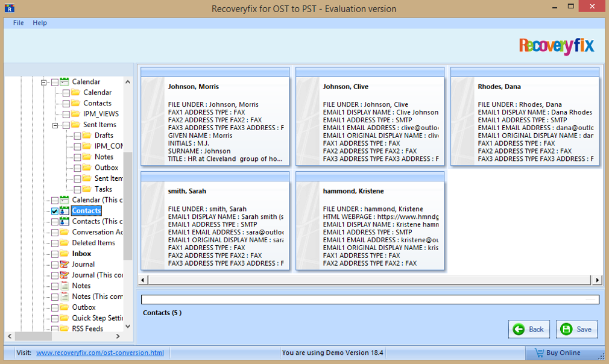Click folder tree left scroll arrow

tap(10, 336)
